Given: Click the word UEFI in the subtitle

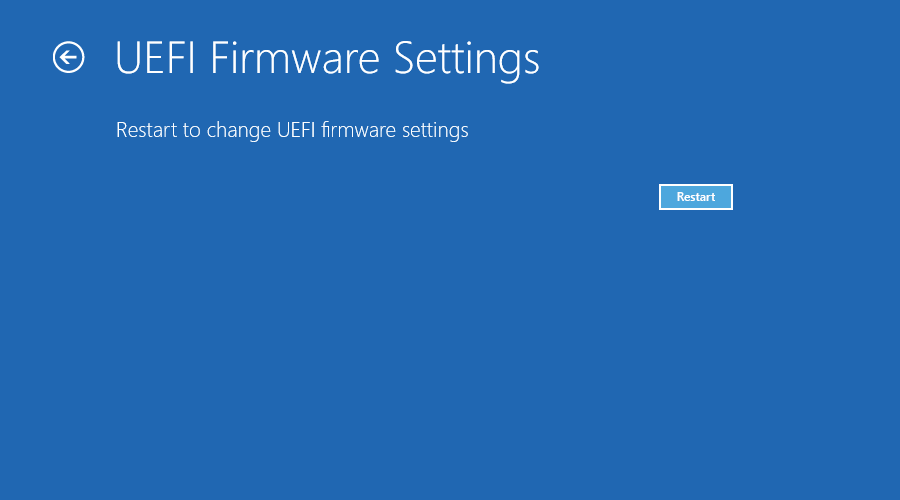Looking at the screenshot, I should click(x=296, y=130).
